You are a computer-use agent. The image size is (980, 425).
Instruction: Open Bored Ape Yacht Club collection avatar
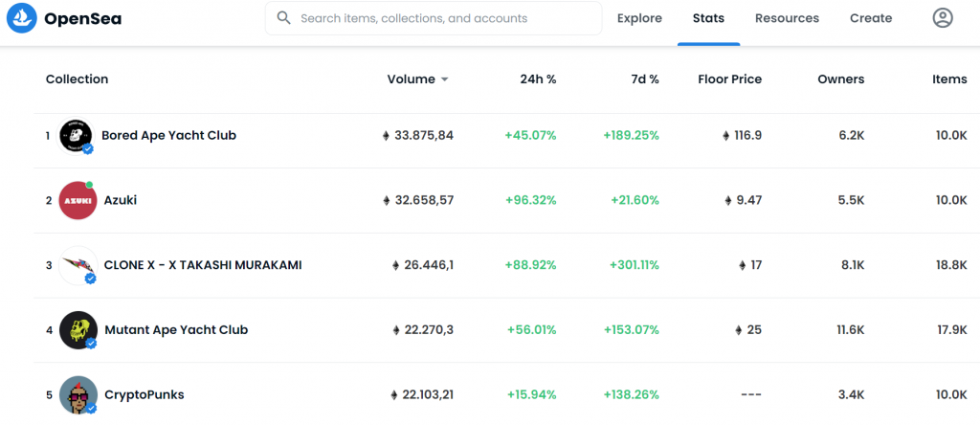tap(75, 135)
